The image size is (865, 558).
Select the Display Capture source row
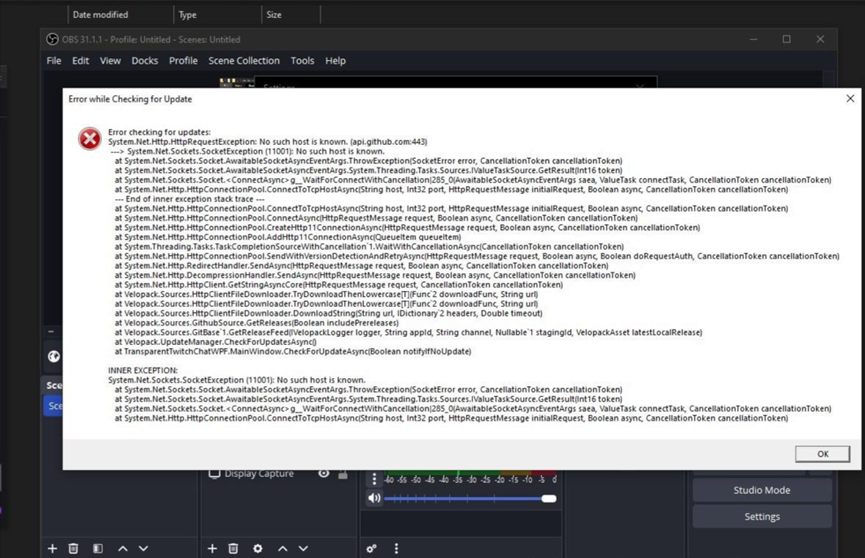(277, 474)
